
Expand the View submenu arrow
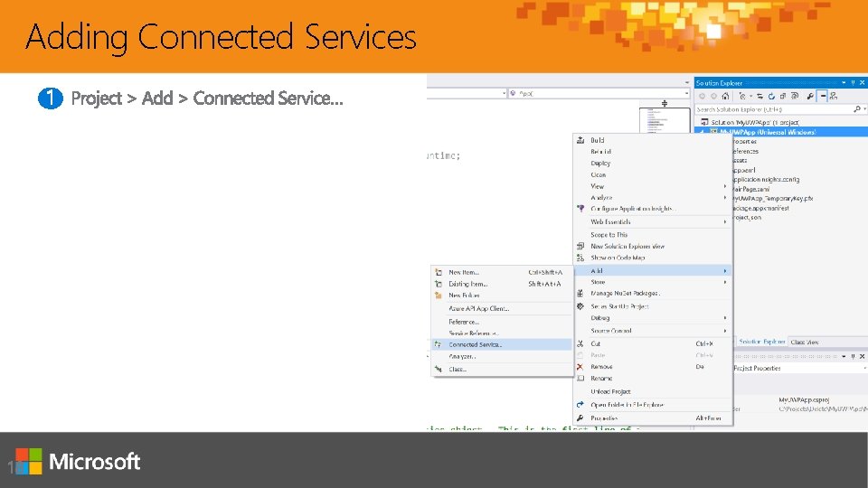pos(724,186)
